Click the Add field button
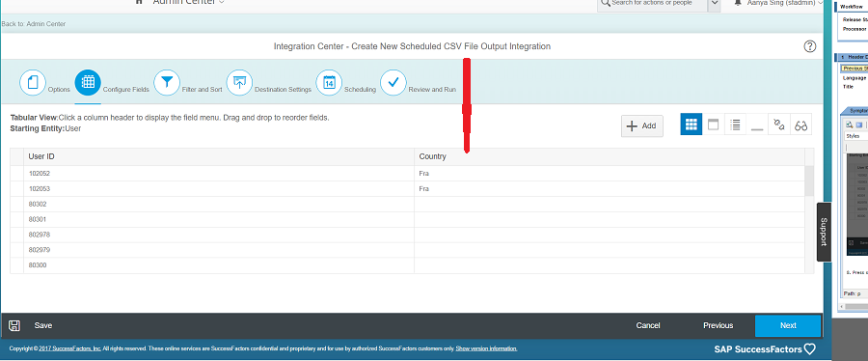The height and width of the screenshot is (361, 868). tap(642, 125)
